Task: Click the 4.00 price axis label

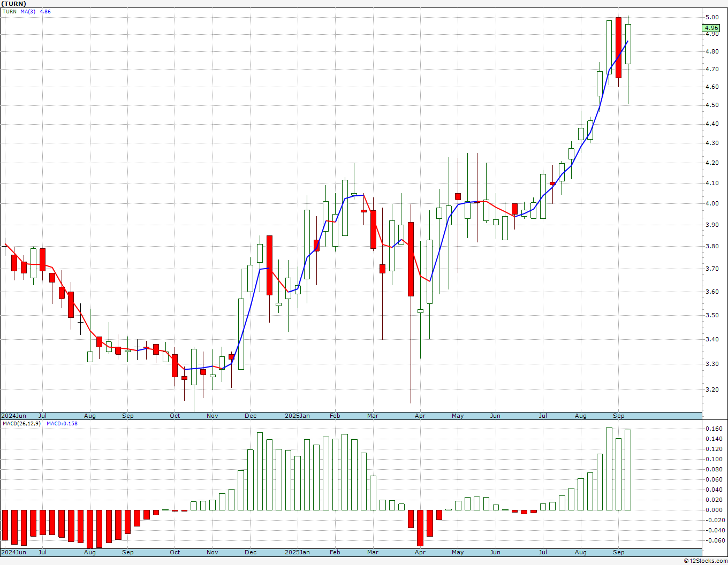Action: 712,203
